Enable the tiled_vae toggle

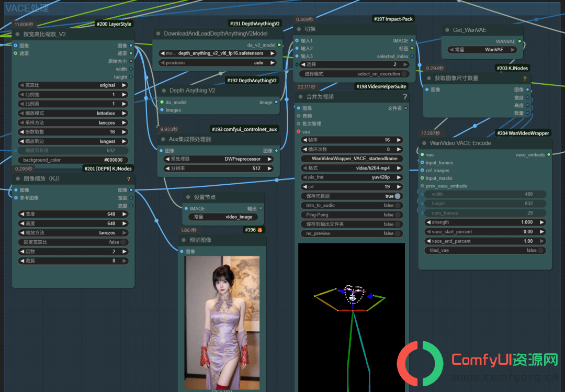click(540, 250)
